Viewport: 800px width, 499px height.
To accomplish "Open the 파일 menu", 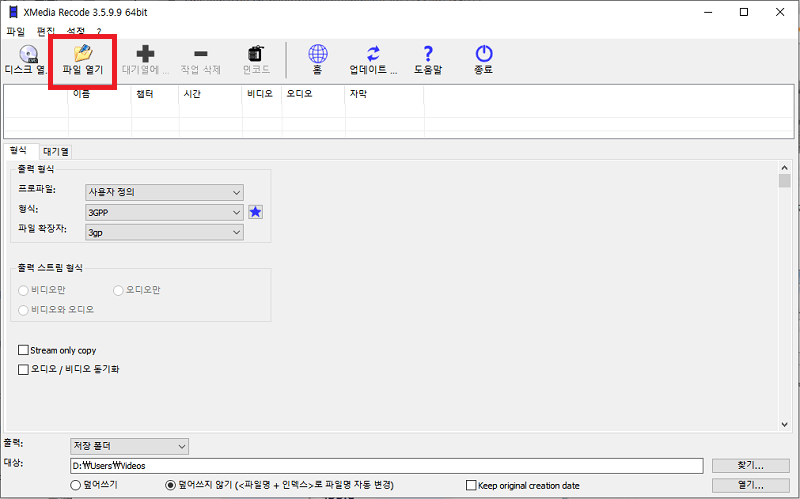I will coord(15,32).
